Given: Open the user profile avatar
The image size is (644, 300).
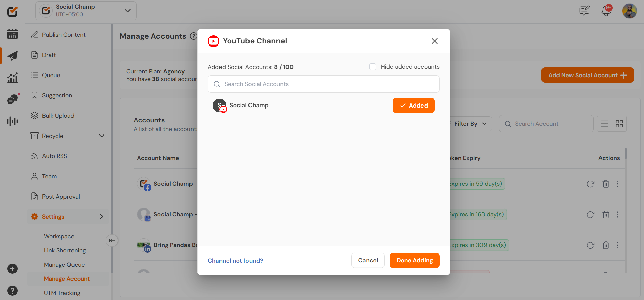Looking at the screenshot, I should click(x=630, y=11).
